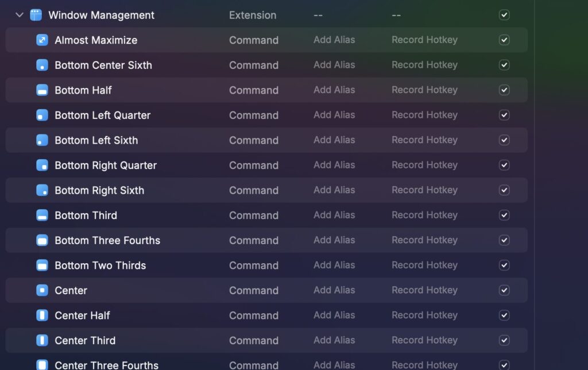588x370 pixels.
Task: Click the Bottom Left Quarter icon
Action: pyautogui.click(x=42, y=115)
